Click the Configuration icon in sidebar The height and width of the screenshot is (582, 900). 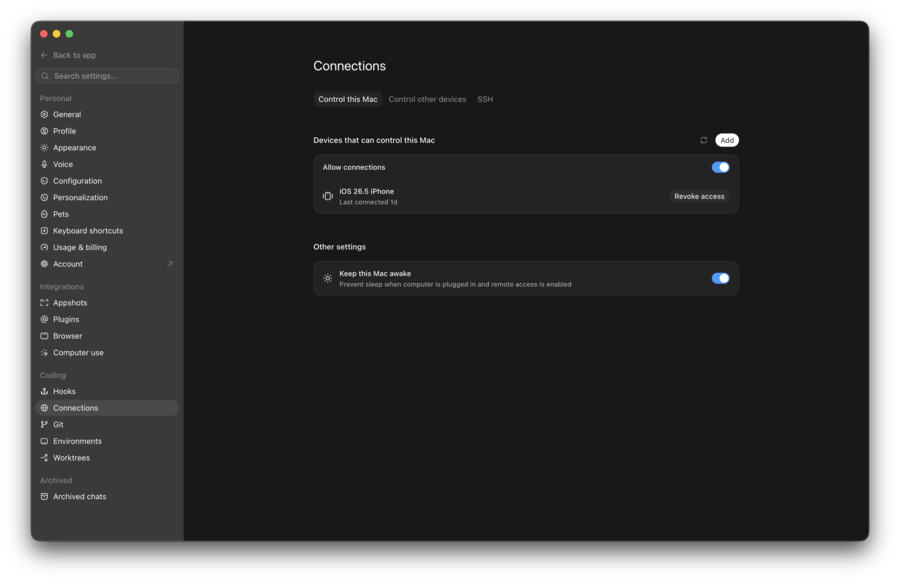pyautogui.click(x=44, y=181)
